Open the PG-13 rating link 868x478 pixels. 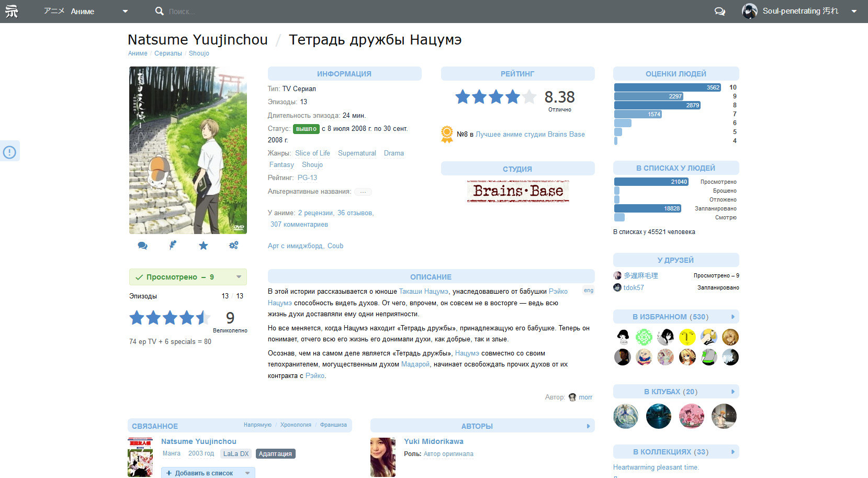coord(307,178)
